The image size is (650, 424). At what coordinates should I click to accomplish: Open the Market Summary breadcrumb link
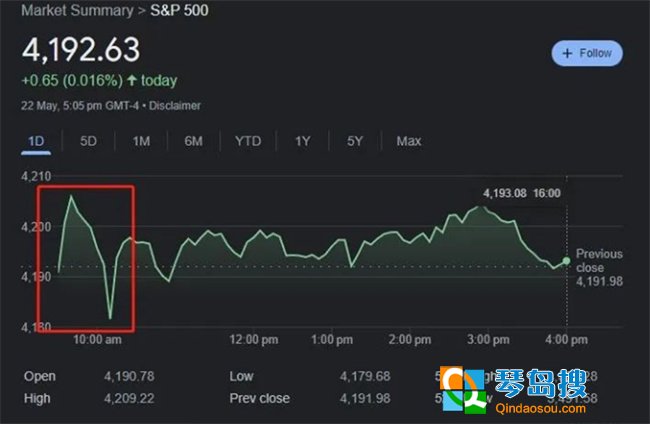[77, 10]
